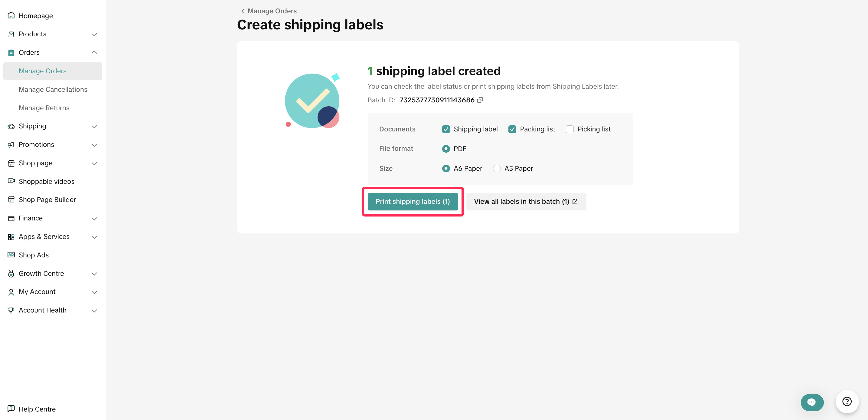
Task: Uncheck the Shipping label checkbox
Action: [446, 129]
